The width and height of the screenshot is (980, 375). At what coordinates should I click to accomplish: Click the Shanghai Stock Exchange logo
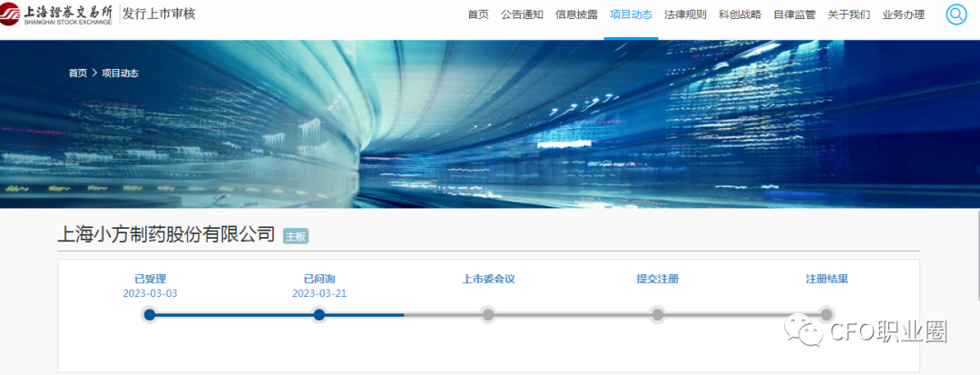tap(56, 14)
